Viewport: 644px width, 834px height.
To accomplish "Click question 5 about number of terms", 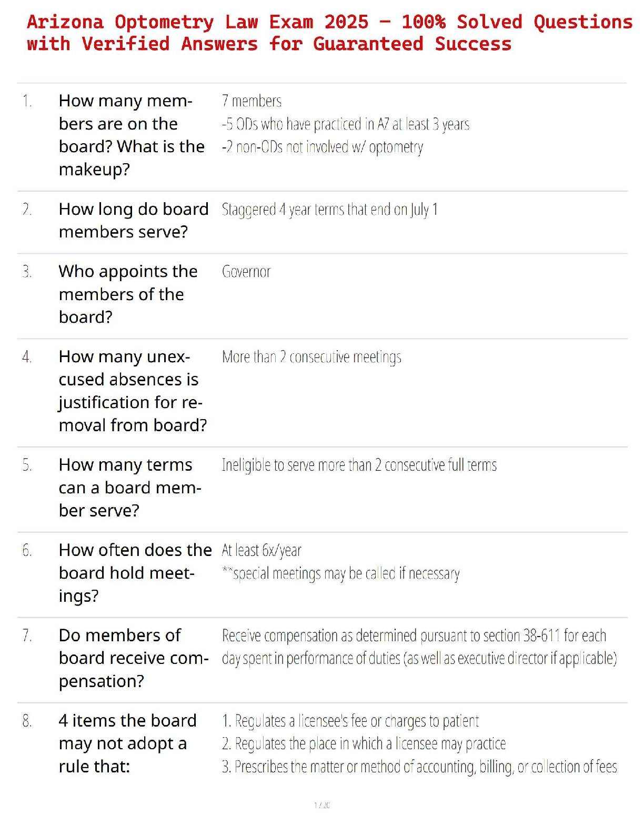I will pyautogui.click(x=129, y=488).
